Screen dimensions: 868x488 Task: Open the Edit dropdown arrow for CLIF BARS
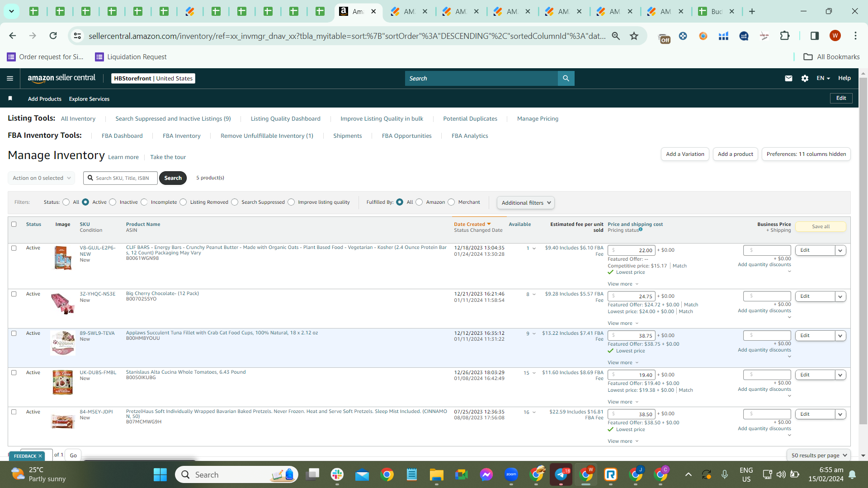840,250
